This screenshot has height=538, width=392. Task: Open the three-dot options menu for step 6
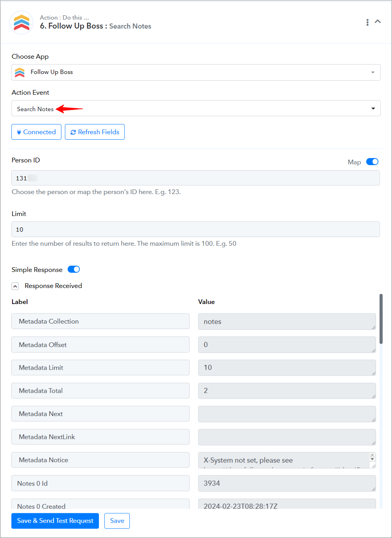pos(367,22)
